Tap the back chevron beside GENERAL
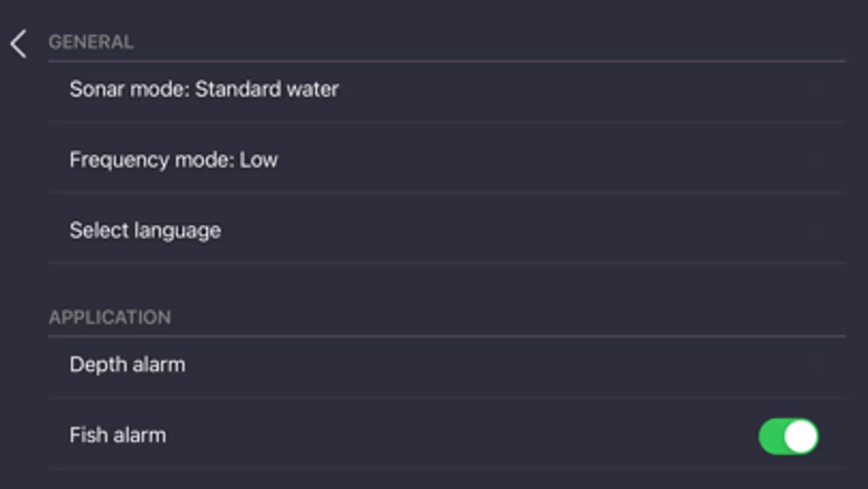Screen dimensions: 868x489 click(18, 44)
